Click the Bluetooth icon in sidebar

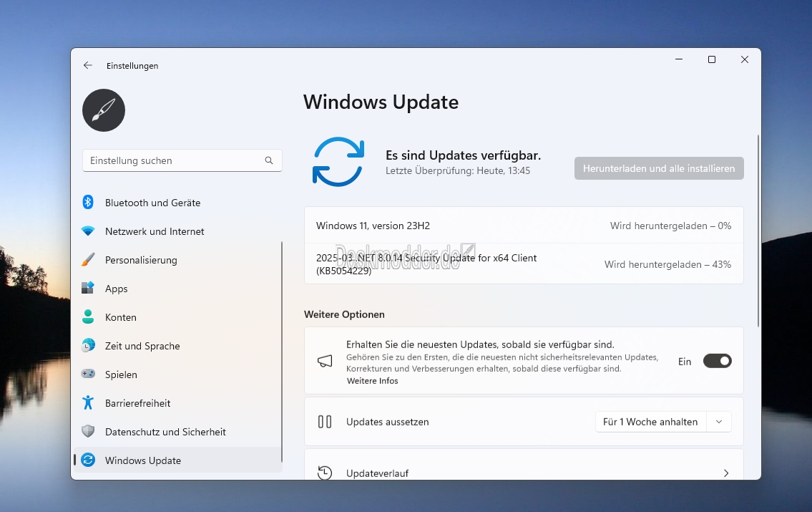(x=88, y=202)
